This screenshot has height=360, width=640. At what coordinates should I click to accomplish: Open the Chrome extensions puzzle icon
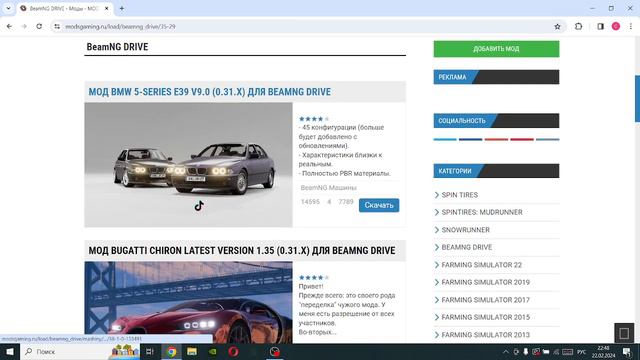(578, 26)
